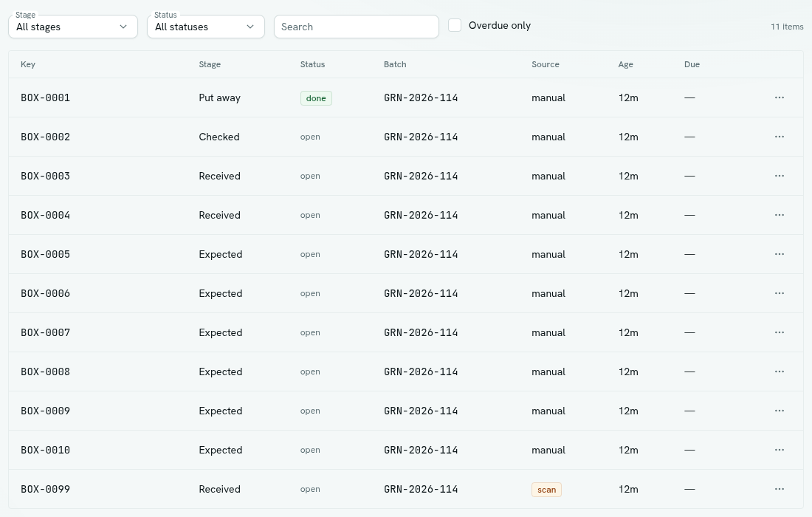Click the Batch column header
The height and width of the screenshot is (517, 812).
(x=395, y=64)
